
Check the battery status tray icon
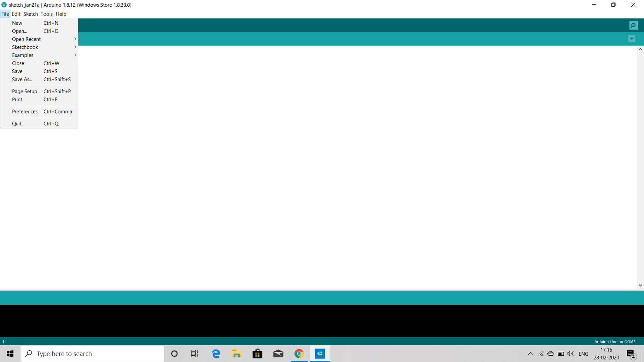[x=561, y=354]
